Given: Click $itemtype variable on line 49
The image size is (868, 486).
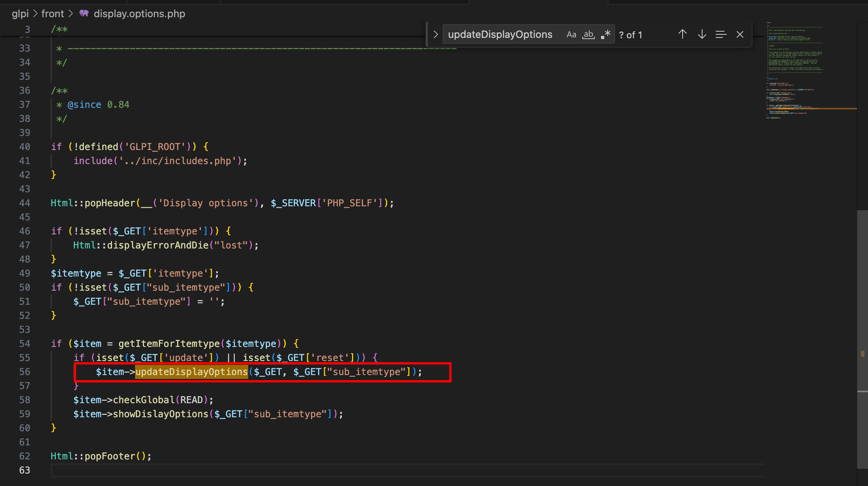Looking at the screenshot, I should (76, 273).
